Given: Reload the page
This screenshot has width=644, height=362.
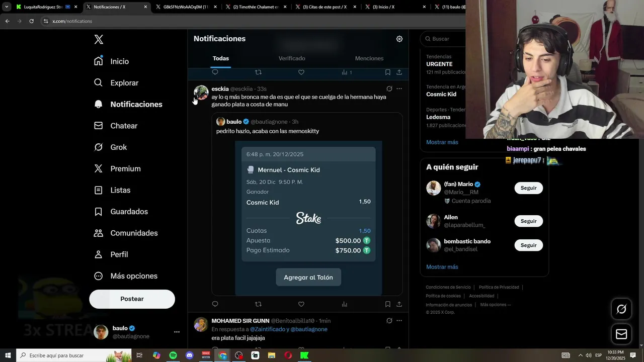Looking at the screenshot, I should [32, 21].
